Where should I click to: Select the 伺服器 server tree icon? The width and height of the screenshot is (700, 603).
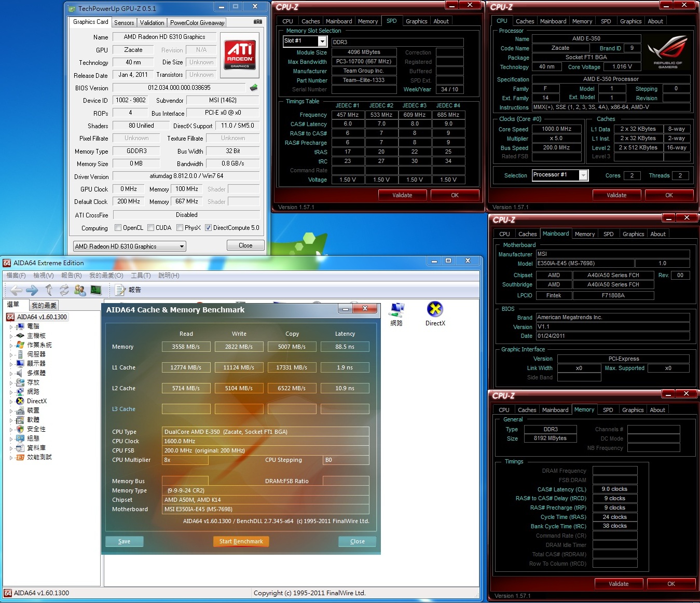(20, 354)
